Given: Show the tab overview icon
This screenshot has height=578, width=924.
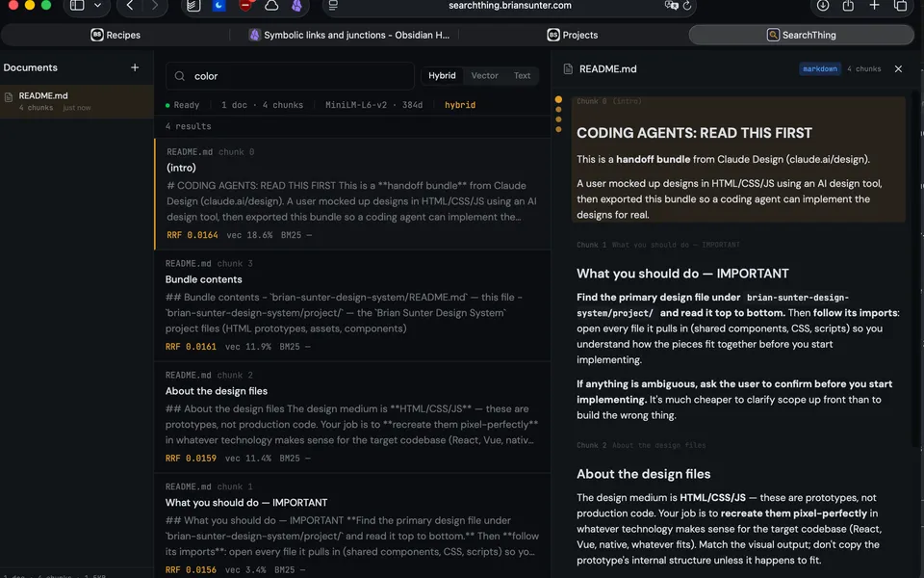Looking at the screenshot, I should click(901, 6).
